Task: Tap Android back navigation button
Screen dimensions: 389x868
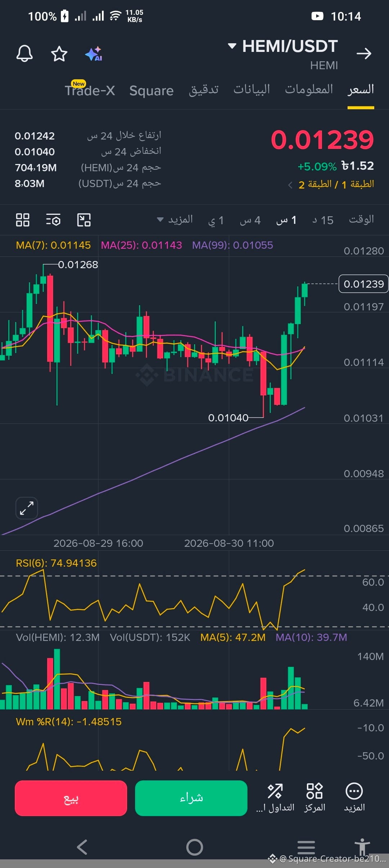Action: coord(82,847)
